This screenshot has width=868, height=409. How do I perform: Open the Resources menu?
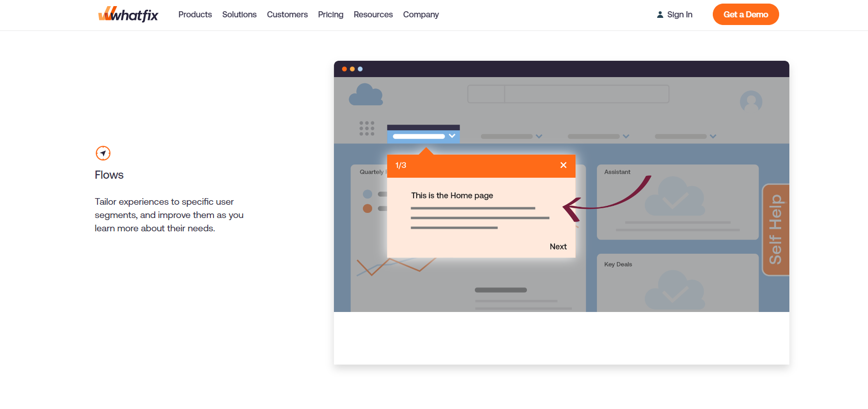click(373, 14)
